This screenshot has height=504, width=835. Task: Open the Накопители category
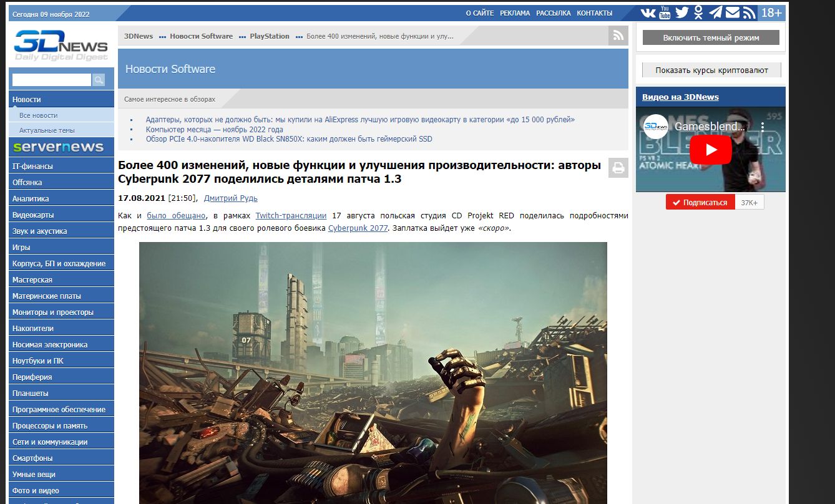[x=61, y=328]
